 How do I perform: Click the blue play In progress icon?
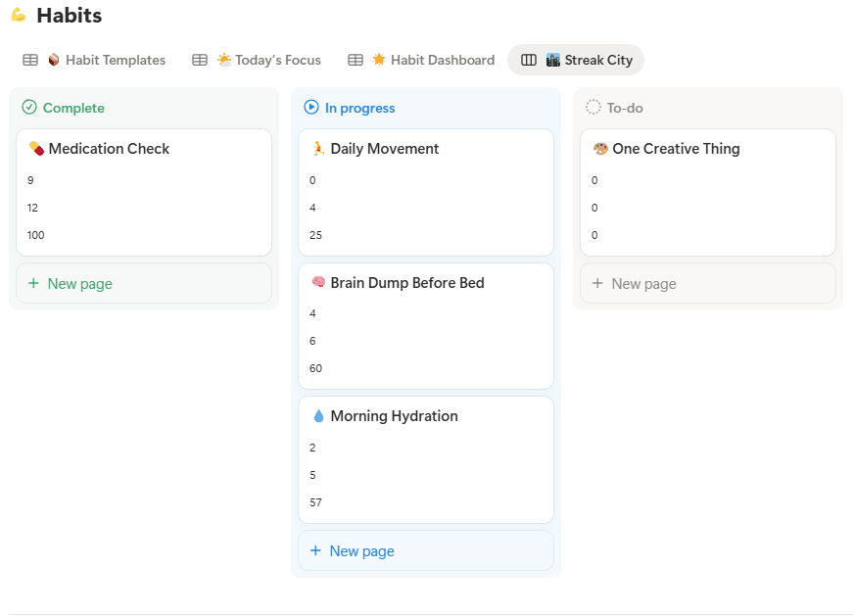click(x=311, y=107)
